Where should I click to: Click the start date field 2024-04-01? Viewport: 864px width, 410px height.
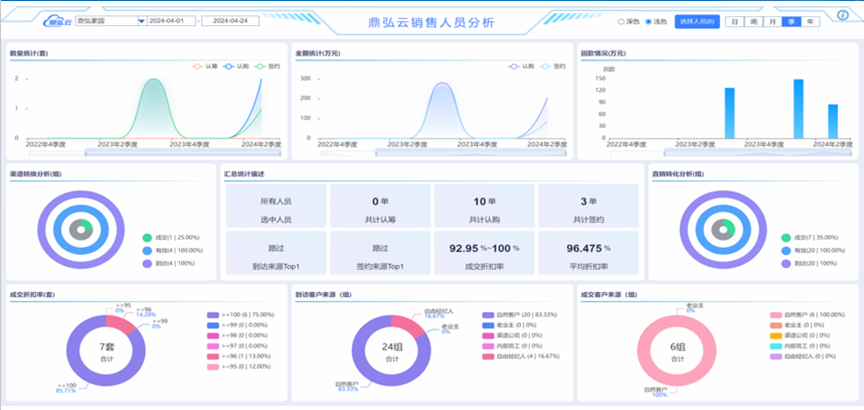(x=171, y=21)
